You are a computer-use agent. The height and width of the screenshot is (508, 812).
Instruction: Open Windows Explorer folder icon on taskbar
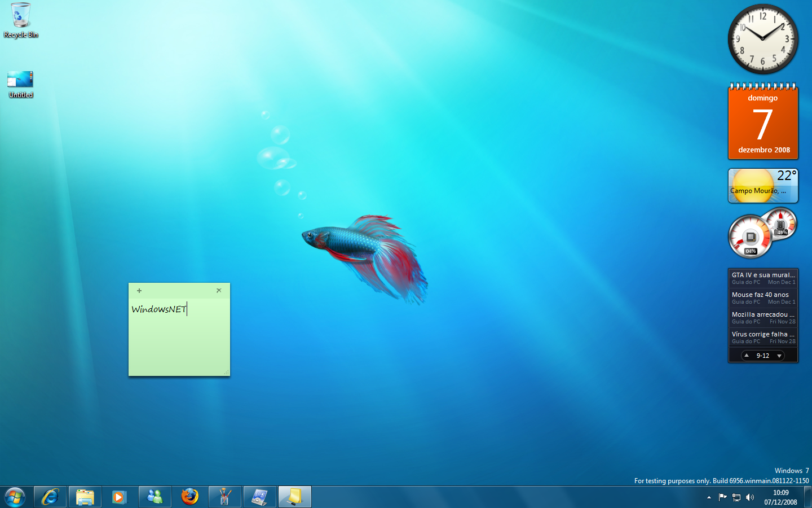pos(85,497)
